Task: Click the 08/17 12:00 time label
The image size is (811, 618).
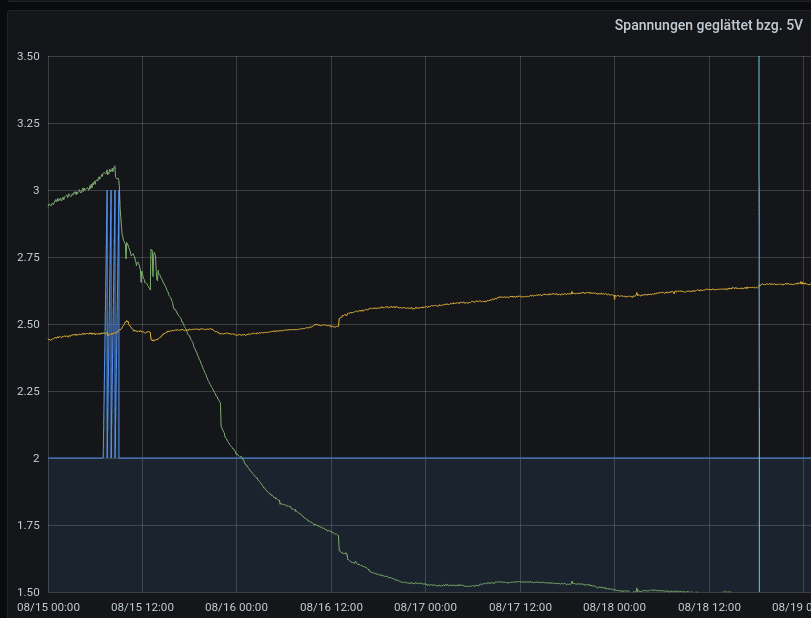Action: (520, 607)
